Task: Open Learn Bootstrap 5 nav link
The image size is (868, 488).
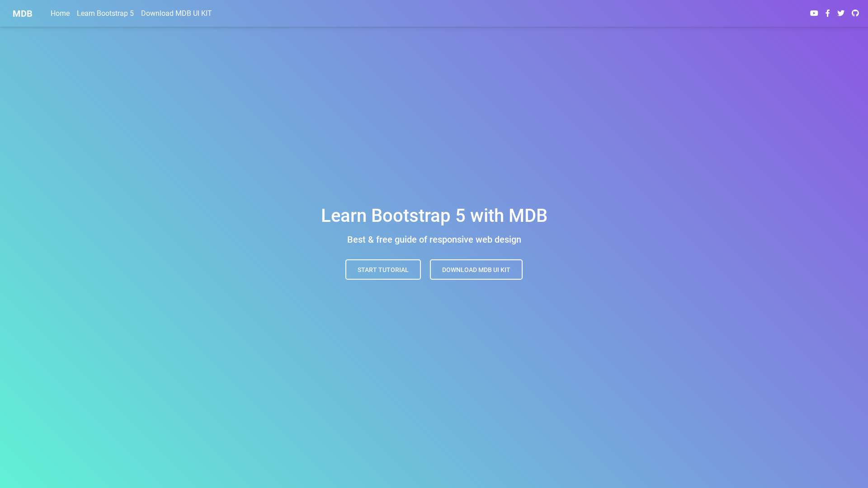Action: 105,14
